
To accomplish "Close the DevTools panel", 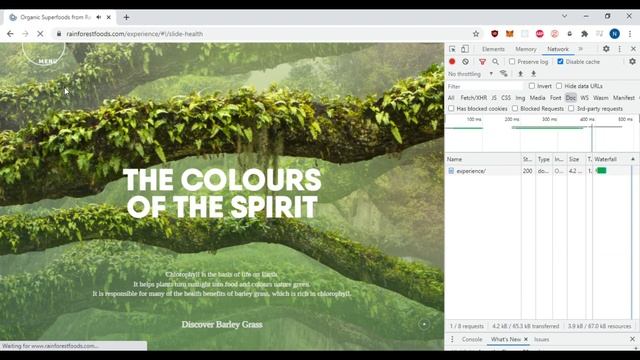I will click(x=633, y=49).
